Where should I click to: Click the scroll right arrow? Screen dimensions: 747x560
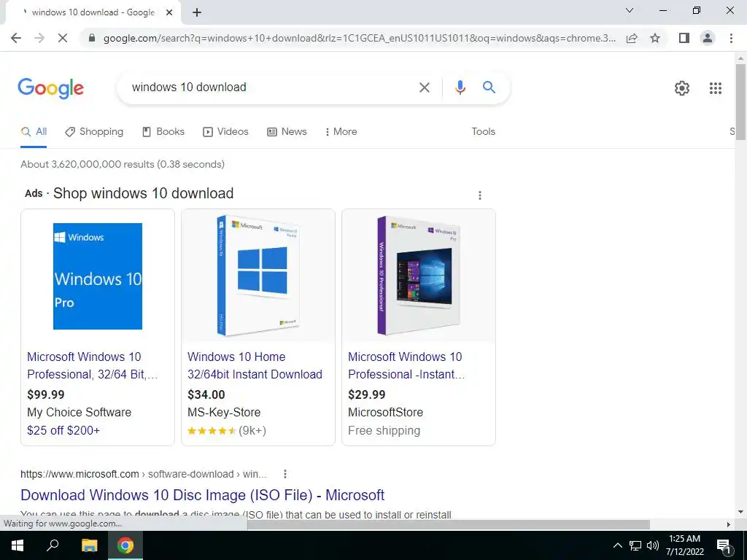click(x=729, y=524)
